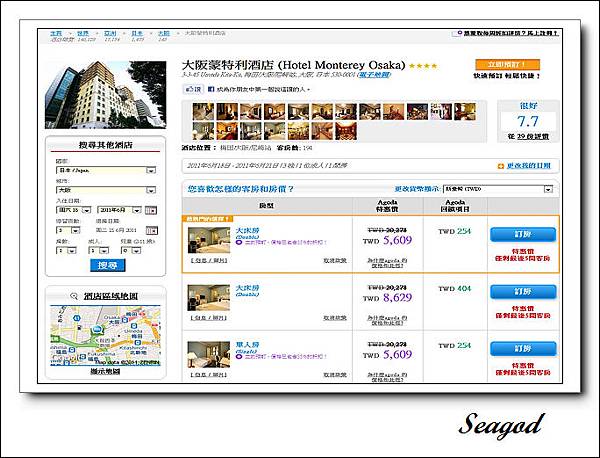The image size is (600, 458).
Task: Open the area map thumbnail
Action: coord(106,336)
